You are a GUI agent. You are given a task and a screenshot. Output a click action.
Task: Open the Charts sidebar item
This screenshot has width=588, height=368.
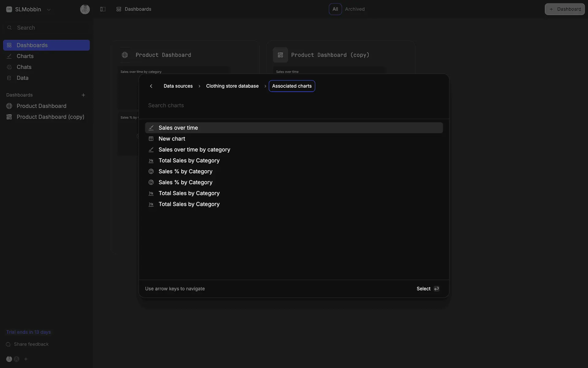25,56
